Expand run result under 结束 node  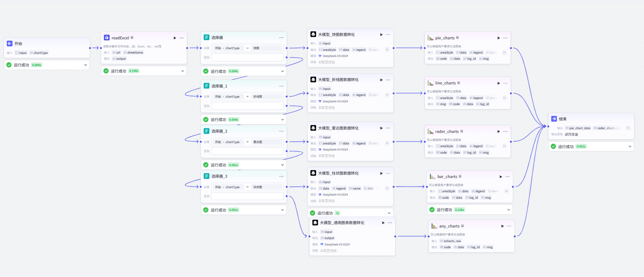[x=630, y=146]
